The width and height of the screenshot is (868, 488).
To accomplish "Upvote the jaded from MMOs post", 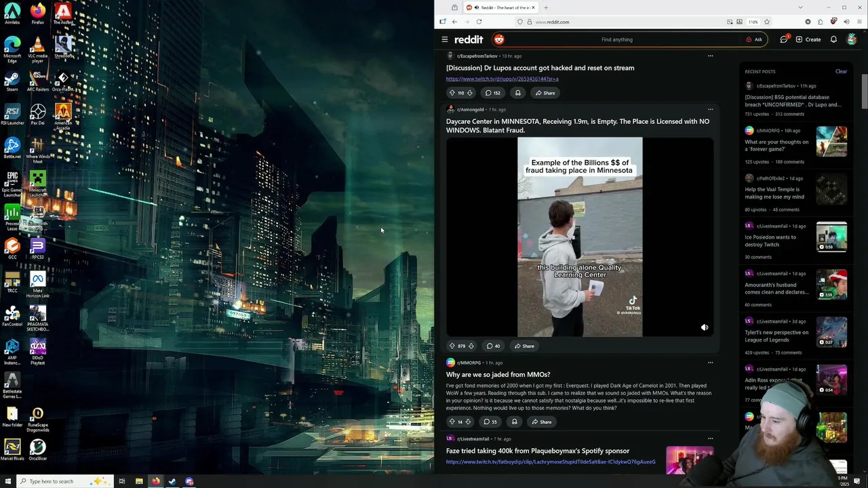I will click(x=452, y=422).
